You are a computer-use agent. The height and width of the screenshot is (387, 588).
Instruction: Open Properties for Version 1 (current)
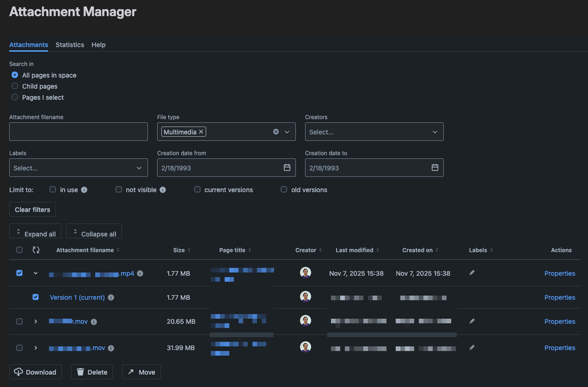point(560,298)
